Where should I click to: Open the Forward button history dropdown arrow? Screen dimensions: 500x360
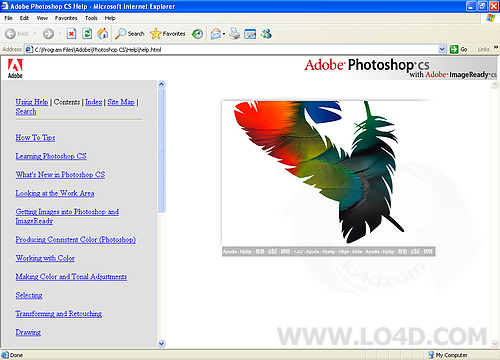60,34
